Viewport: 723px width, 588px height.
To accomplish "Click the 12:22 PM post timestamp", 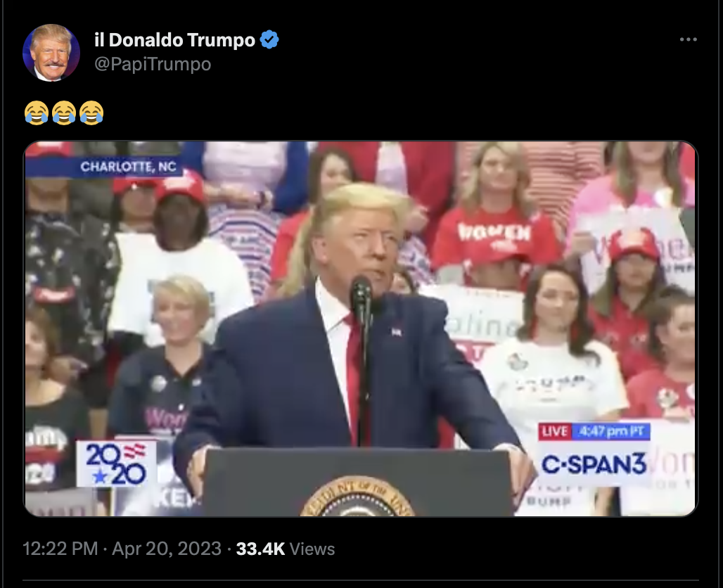I will (60, 549).
